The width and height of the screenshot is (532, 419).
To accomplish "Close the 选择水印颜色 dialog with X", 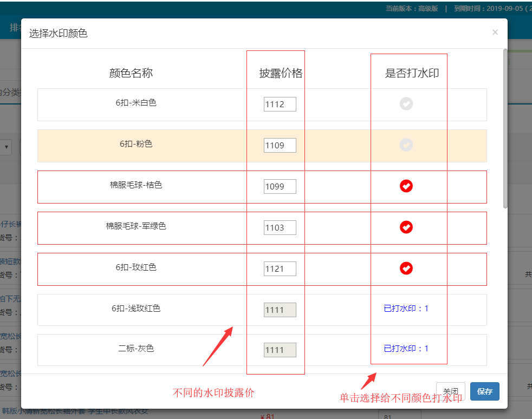I will (x=495, y=32).
